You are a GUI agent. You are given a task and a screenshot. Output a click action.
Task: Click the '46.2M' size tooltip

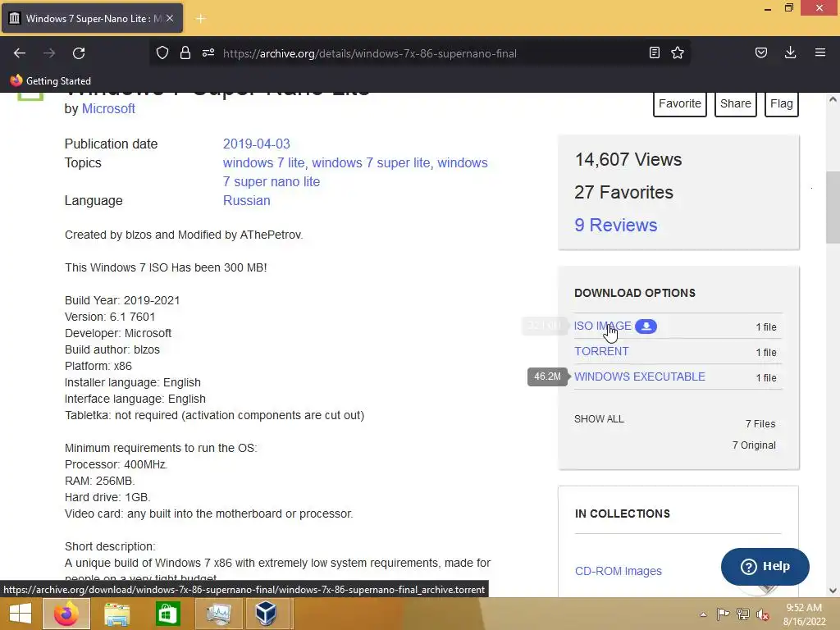coord(547,377)
